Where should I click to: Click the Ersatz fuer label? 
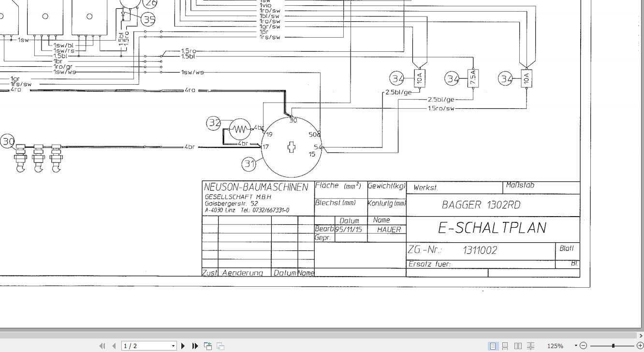[429, 264]
